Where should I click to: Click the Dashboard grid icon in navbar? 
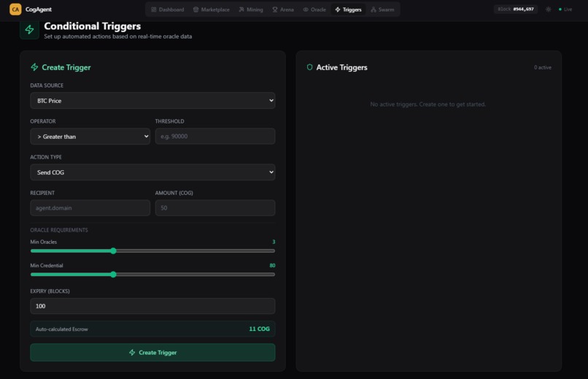pyautogui.click(x=154, y=9)
